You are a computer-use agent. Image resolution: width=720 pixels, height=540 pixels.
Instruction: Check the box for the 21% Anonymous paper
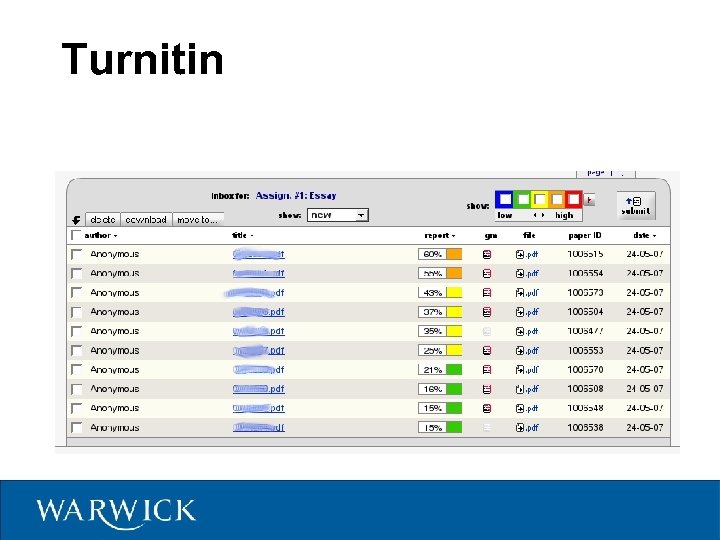coord(76,370)
